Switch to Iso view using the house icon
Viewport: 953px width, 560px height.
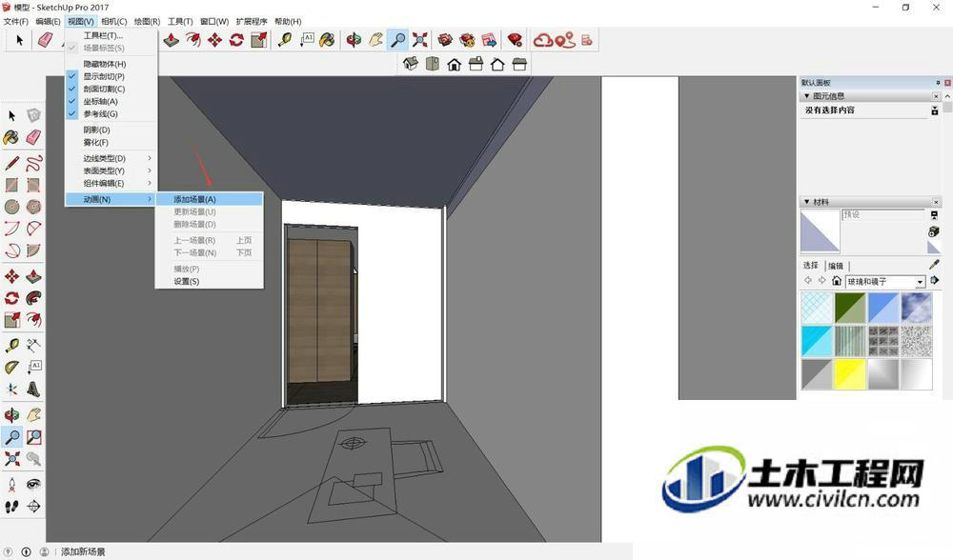click(x=410, y=64)
